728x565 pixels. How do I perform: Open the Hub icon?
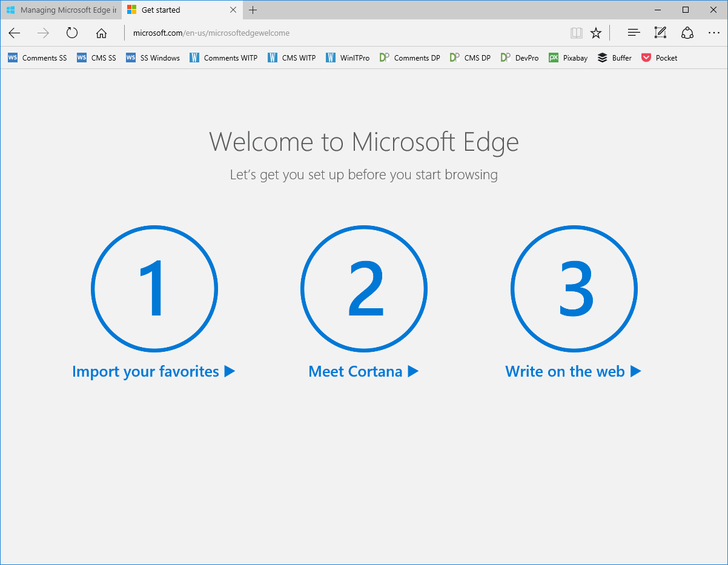(x=634, y=33)
